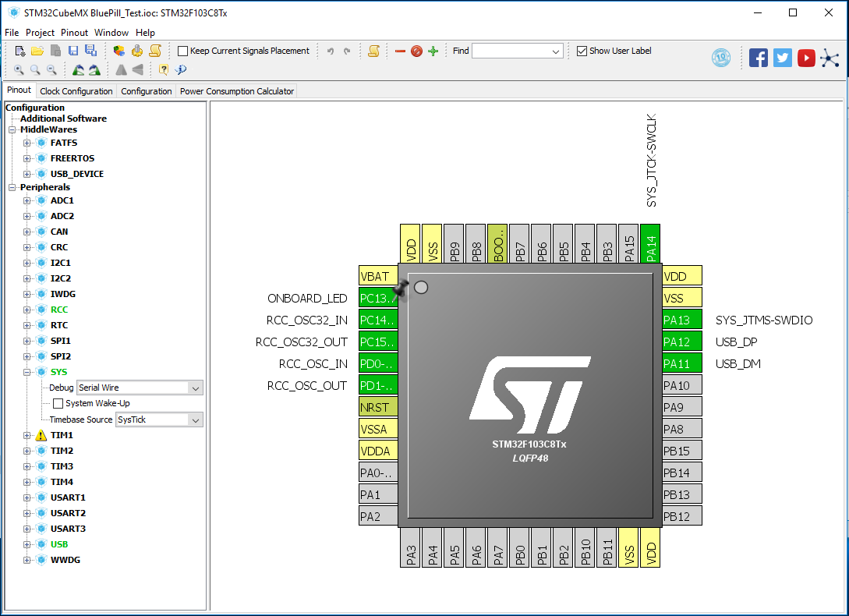Expand the FATFS middleware node

pyautogui.click(x=27, y=143)
